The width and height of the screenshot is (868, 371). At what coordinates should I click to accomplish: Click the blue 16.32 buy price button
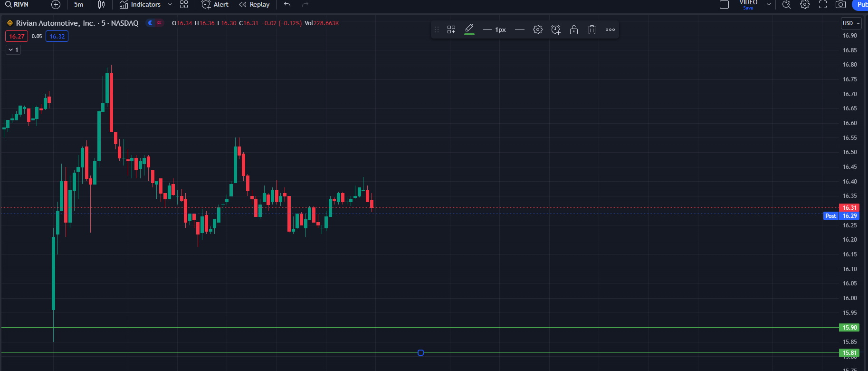tap(57, 36)
